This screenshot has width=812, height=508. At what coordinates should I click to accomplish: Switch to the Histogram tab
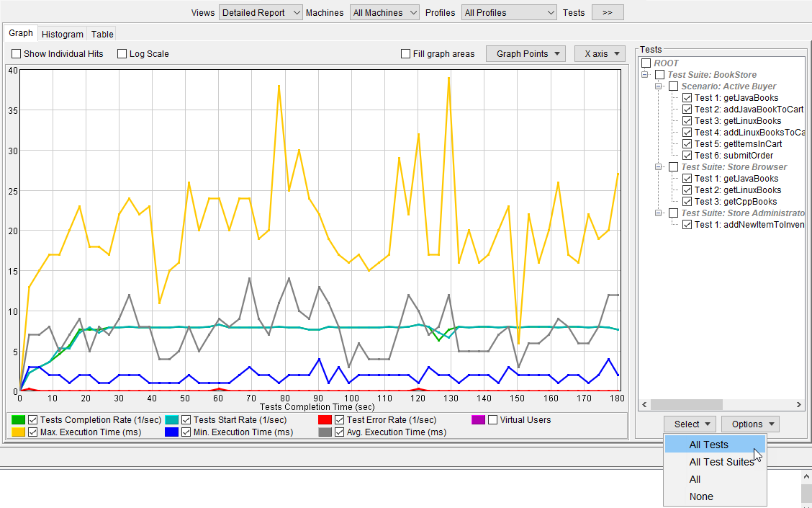[62, 34]
